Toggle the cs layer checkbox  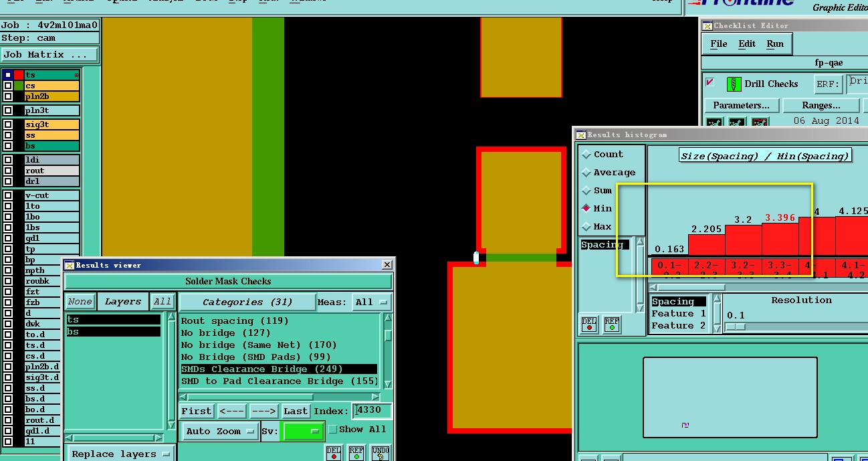[8, 86]
